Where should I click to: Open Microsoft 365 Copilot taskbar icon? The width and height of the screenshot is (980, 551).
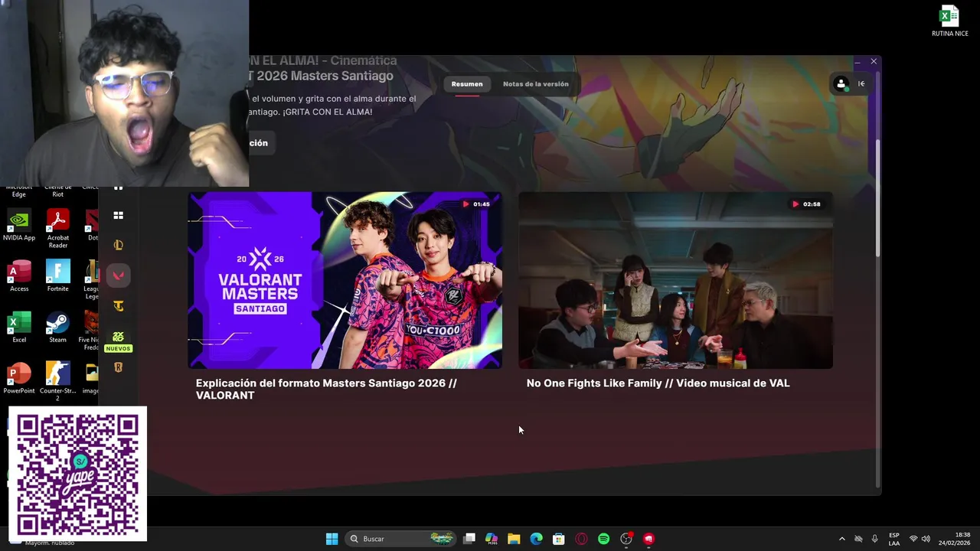point(492,539)
